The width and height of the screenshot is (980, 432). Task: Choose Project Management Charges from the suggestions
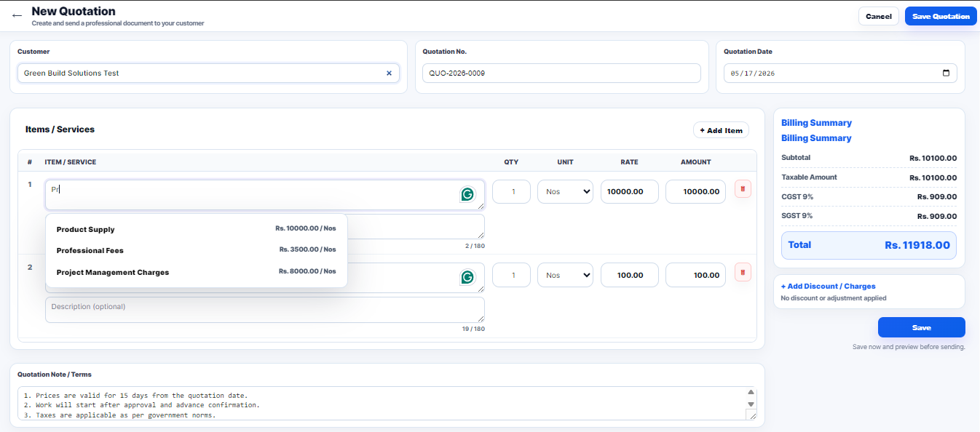(196, 272)
